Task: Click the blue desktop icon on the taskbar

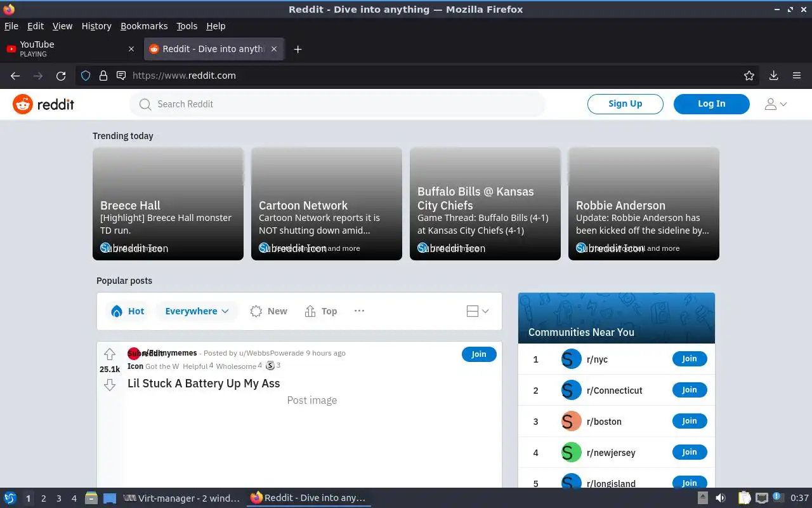Action: coord(110,498)
